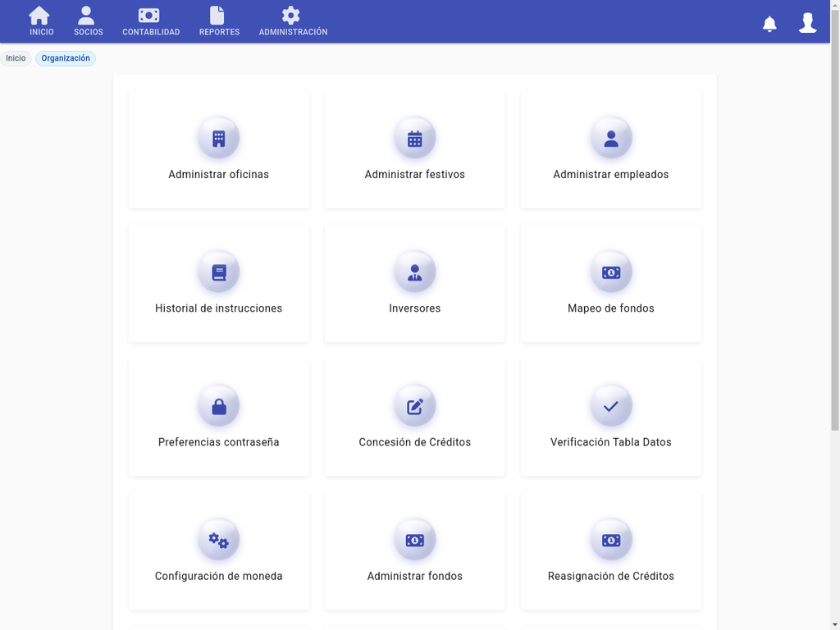Select Administrar fondos
The width and height of the screenshot is (840, 630).
414,551
